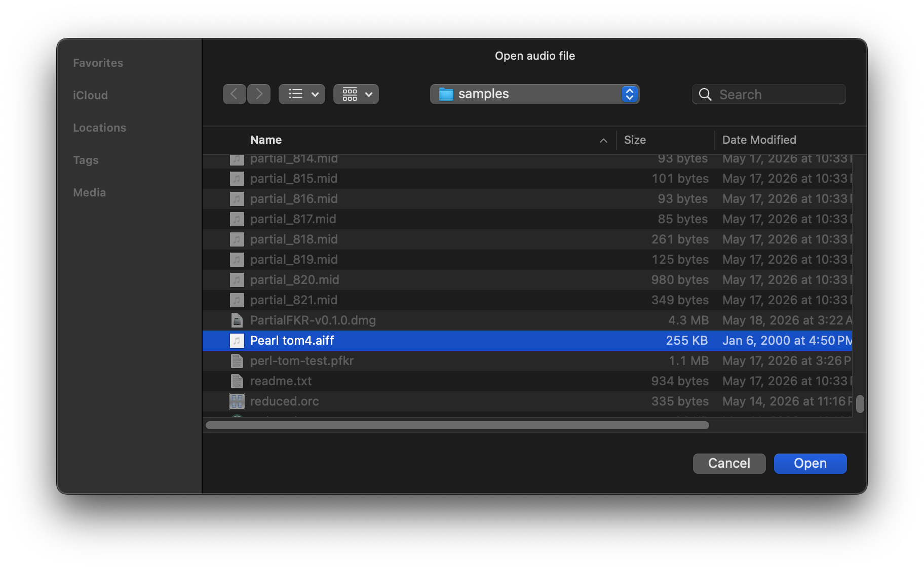Cancel the Open audio file dialog

coord(729,463)
